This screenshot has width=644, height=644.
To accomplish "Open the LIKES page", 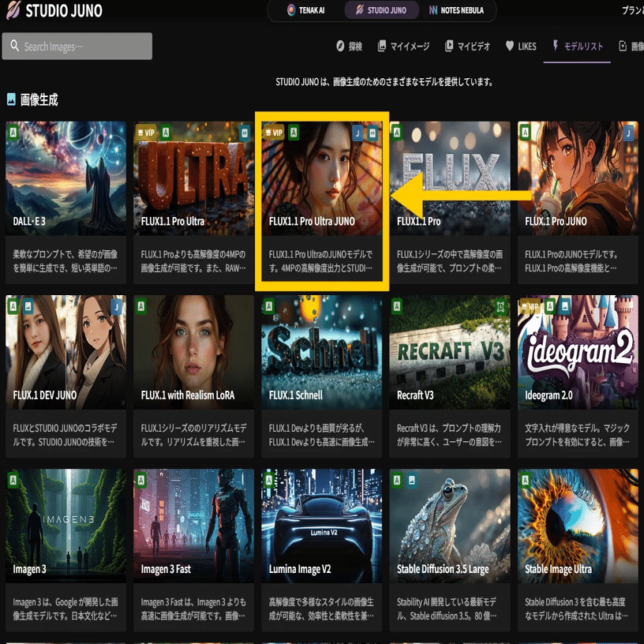I will [521, 46].
